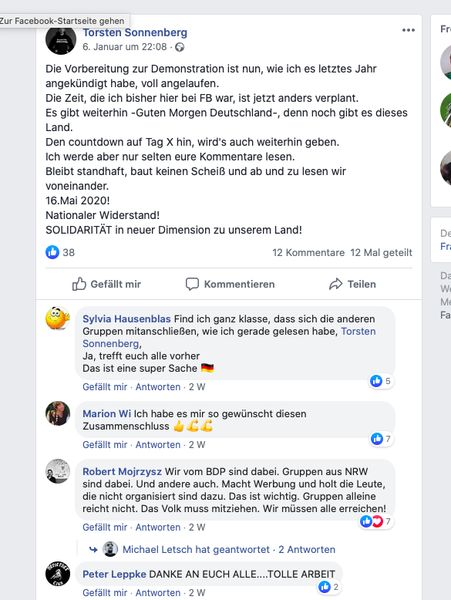Open the 6. Januar um 22:08 timestamp
Viewport: 451px width, 600px height.
pos(125,47)
